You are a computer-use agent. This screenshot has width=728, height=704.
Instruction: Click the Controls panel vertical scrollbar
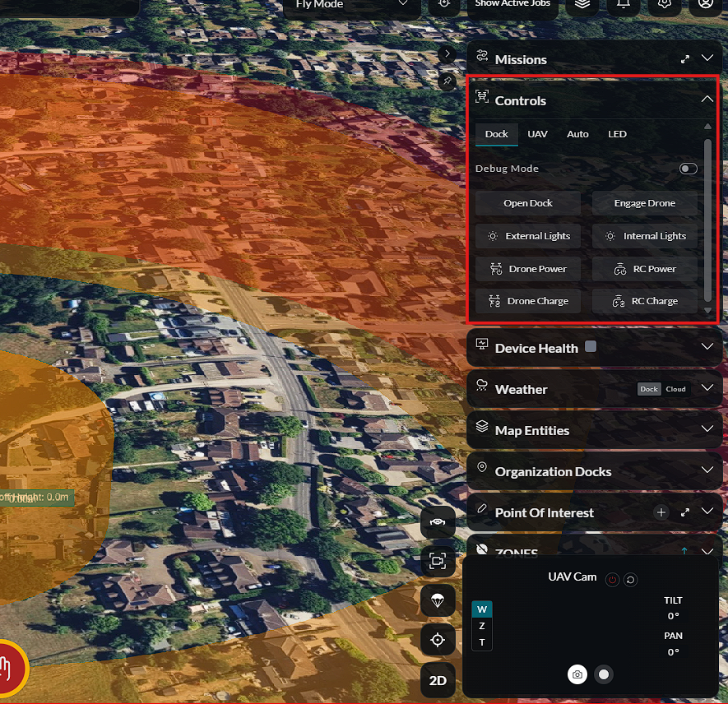707,220
